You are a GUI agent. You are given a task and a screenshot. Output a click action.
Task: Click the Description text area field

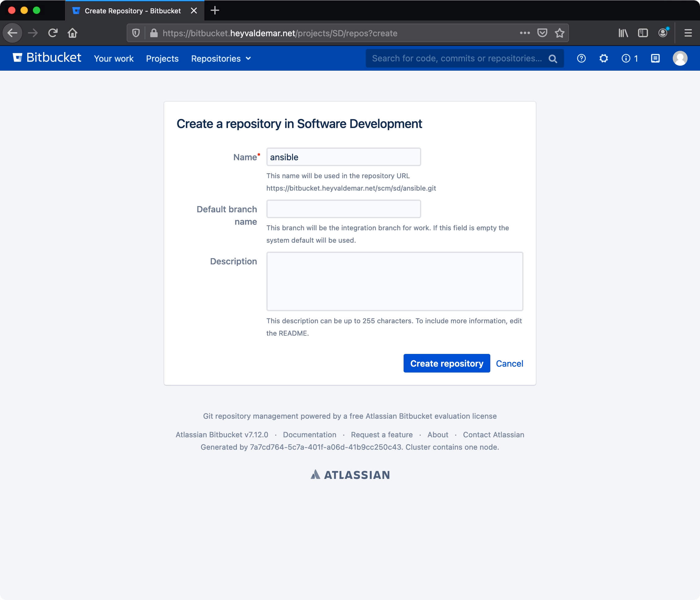[x=394, y=281]
